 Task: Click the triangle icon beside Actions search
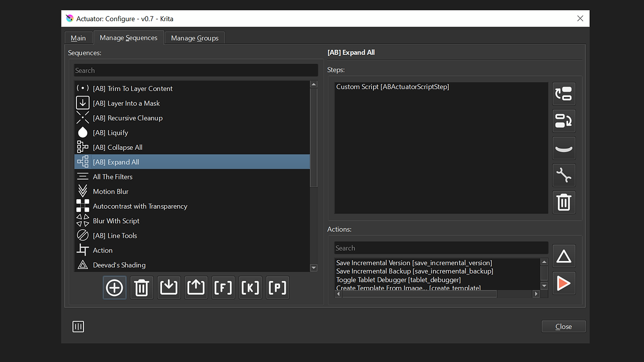coord(563,257)
